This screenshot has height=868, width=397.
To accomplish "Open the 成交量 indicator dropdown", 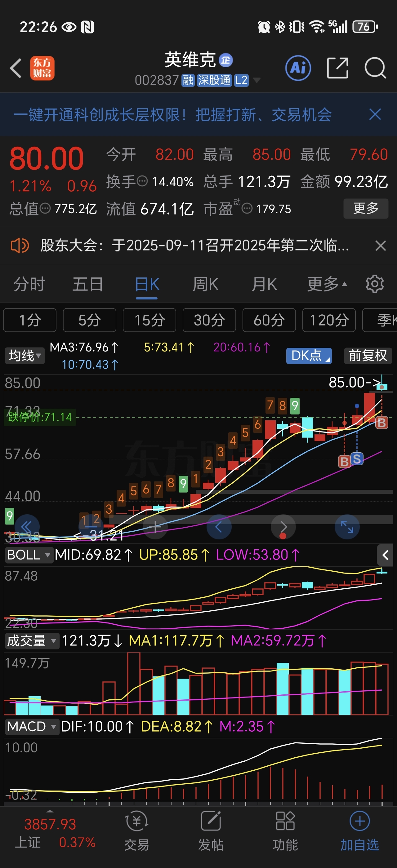I will [x=32, y=640].
